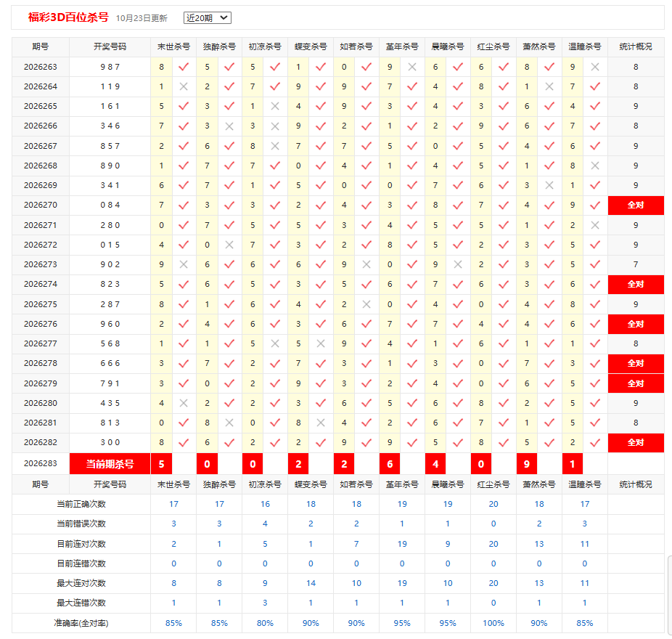Click the red checkmark in row 2026282 under 红尘杀号

(x=504, y=443)
